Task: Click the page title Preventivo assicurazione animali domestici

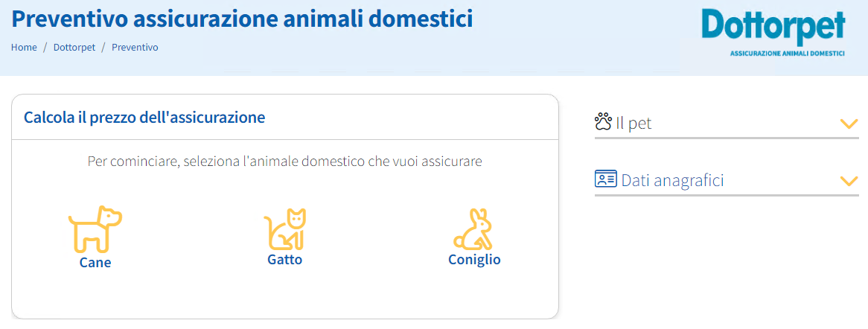Action: coord(242,19)
